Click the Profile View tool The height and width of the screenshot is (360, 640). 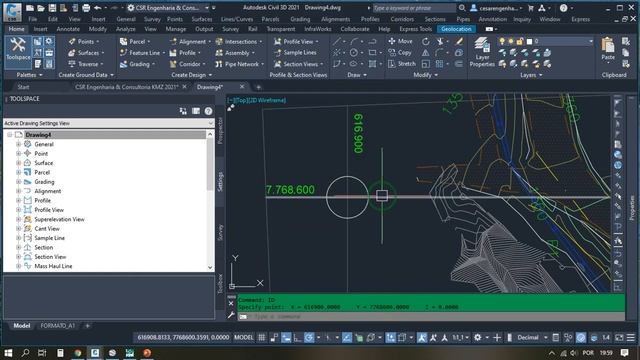[x=296, y=42]
